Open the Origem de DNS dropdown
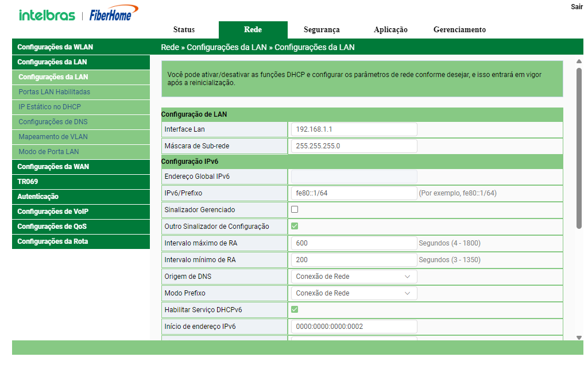The width and height of the screenshot is (588, 372). tap(354, 277)
